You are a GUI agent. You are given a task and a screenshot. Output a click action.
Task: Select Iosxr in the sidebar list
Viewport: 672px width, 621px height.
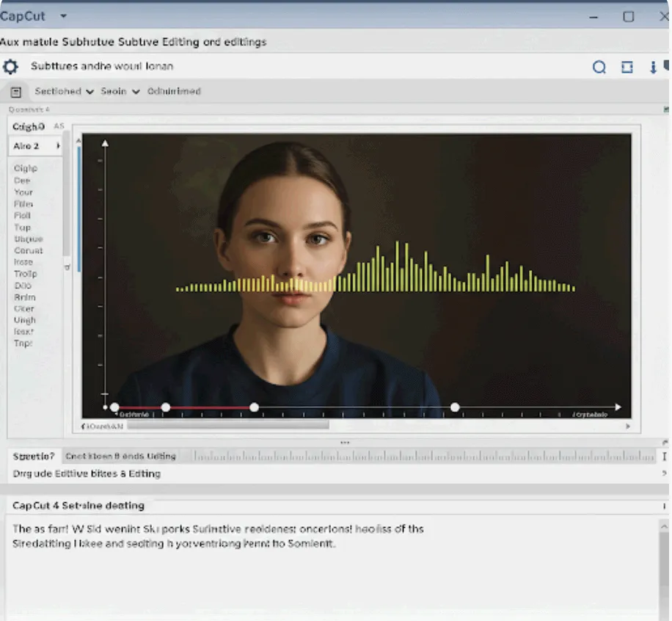(x=23, y=332)
